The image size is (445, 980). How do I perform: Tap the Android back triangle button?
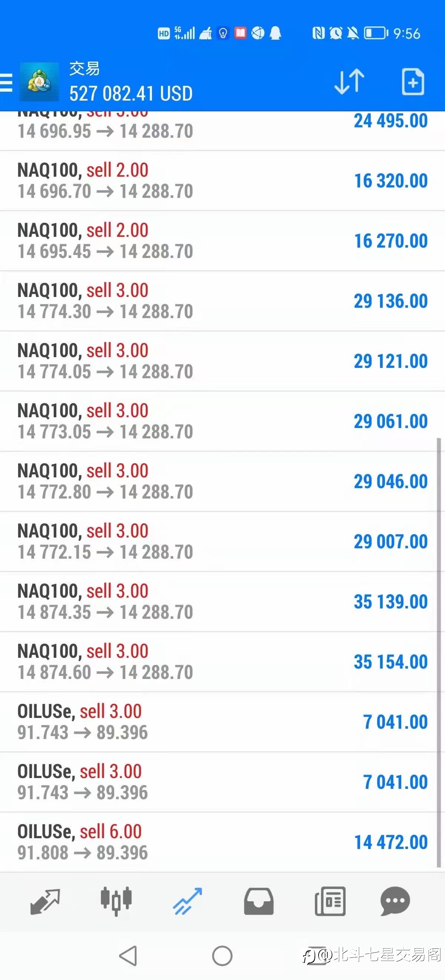click(x=128, y=955)
